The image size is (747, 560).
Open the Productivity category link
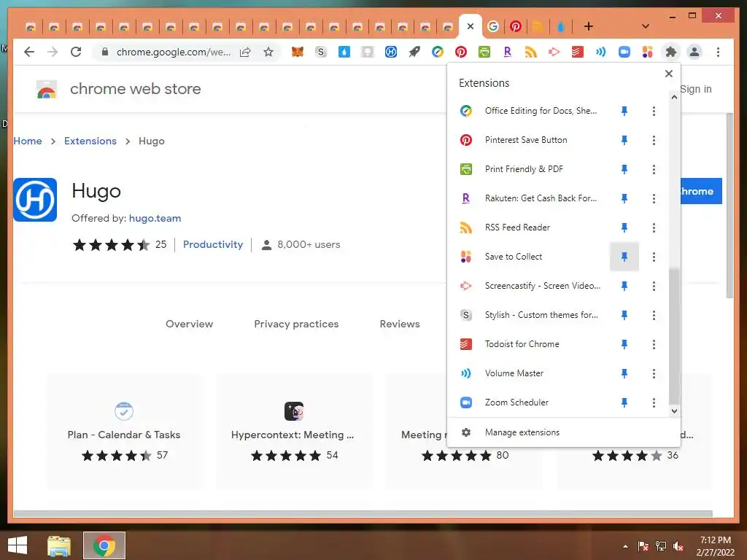pos(213,244)
